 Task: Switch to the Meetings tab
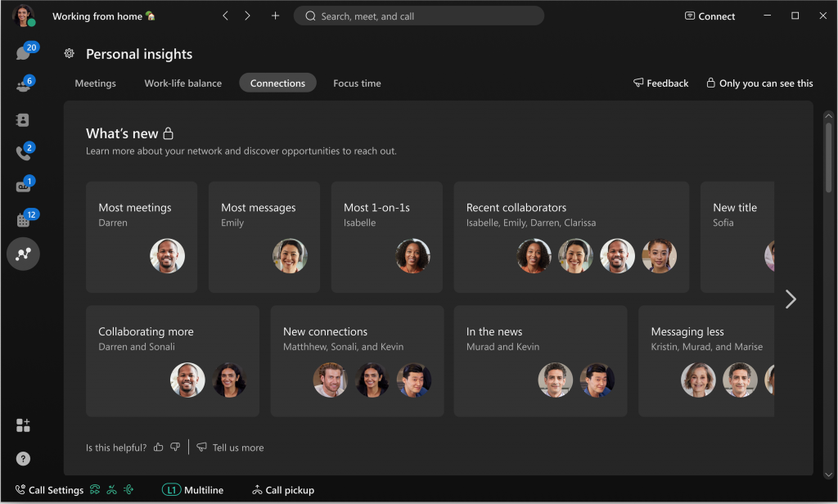95,83
